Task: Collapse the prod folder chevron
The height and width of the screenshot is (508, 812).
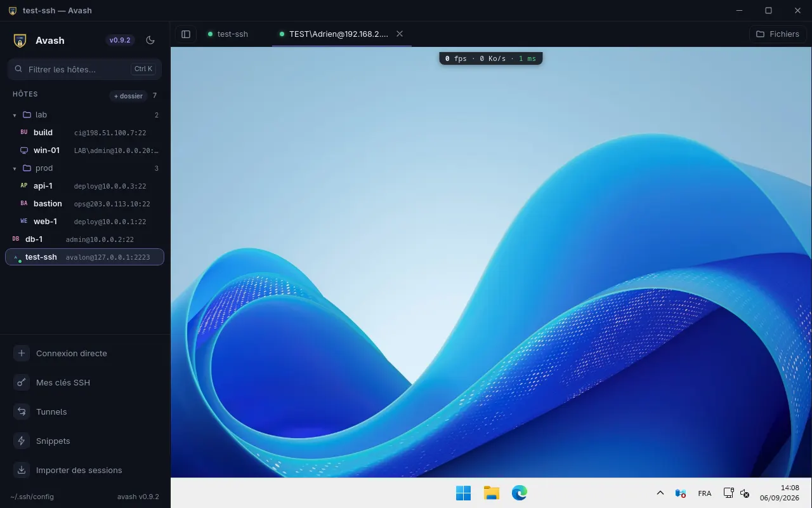Action: [x=15, y=168]
